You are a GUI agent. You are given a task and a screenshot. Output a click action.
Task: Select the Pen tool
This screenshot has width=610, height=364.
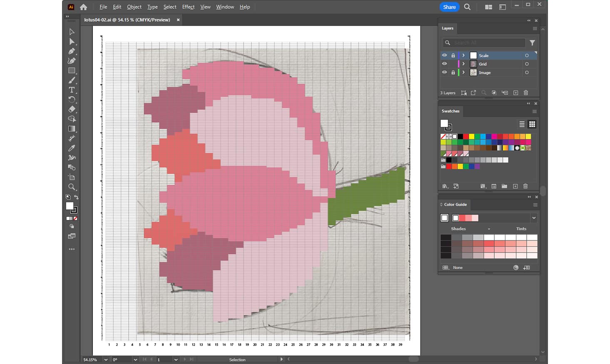[x=72, y=51]
